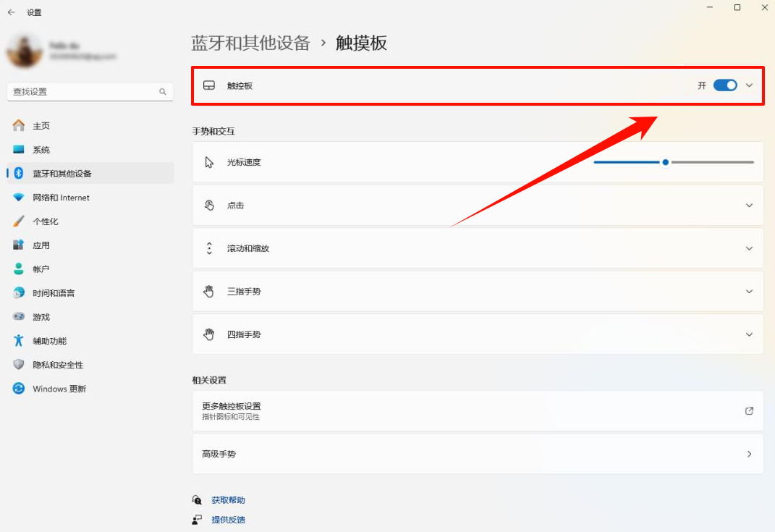Open 网络和 Internet settings via globe icon
The width and height of the screenshot is (775, 532).
19,197
